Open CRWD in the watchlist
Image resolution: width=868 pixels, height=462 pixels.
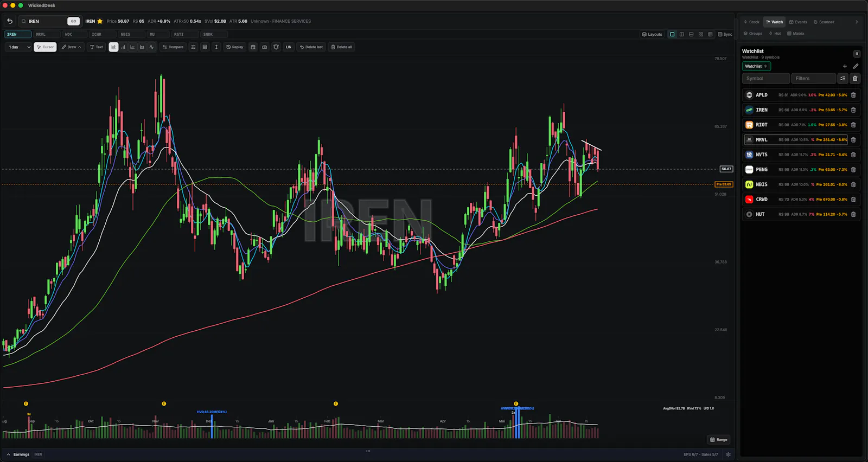pos(801,200)
